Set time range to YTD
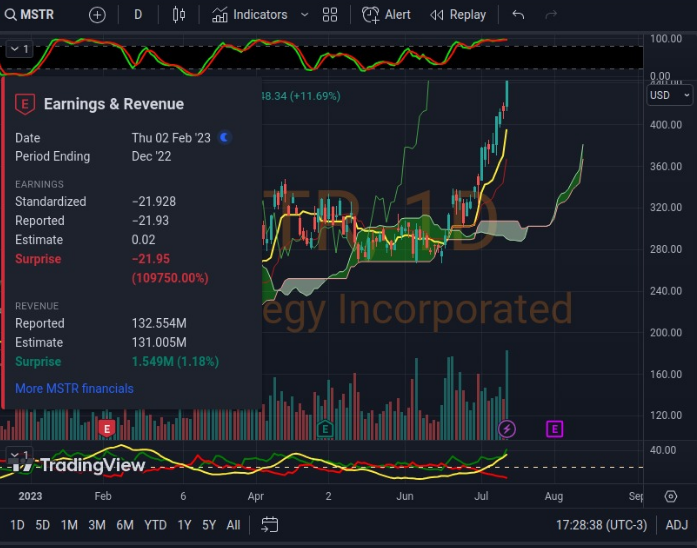 155,525
